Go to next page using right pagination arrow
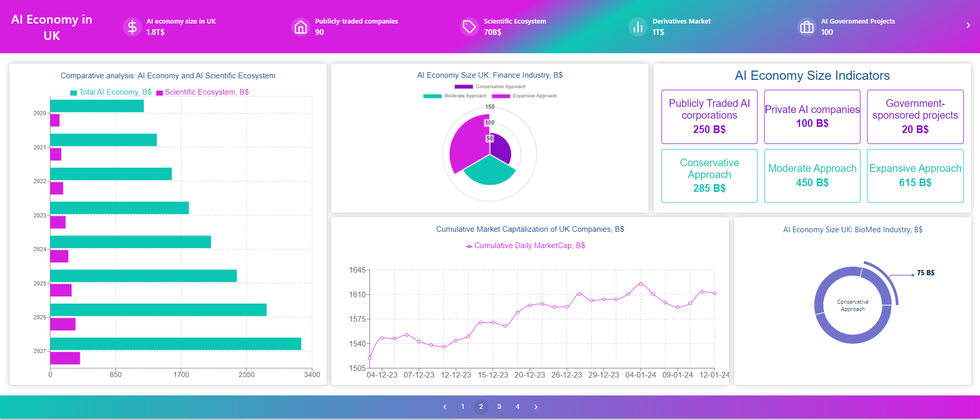This screenshot has width=980, height=420. [x=536, y=407]
